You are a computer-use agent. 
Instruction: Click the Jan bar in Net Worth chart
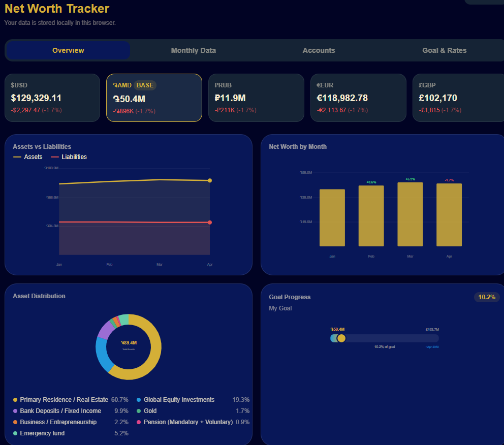pos(332,217)
